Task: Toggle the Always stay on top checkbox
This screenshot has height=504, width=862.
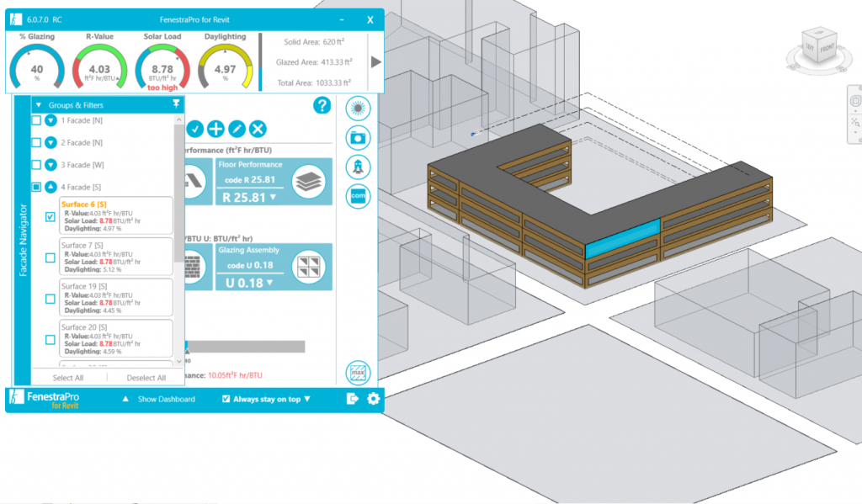Action: click(x=226, y=399)
